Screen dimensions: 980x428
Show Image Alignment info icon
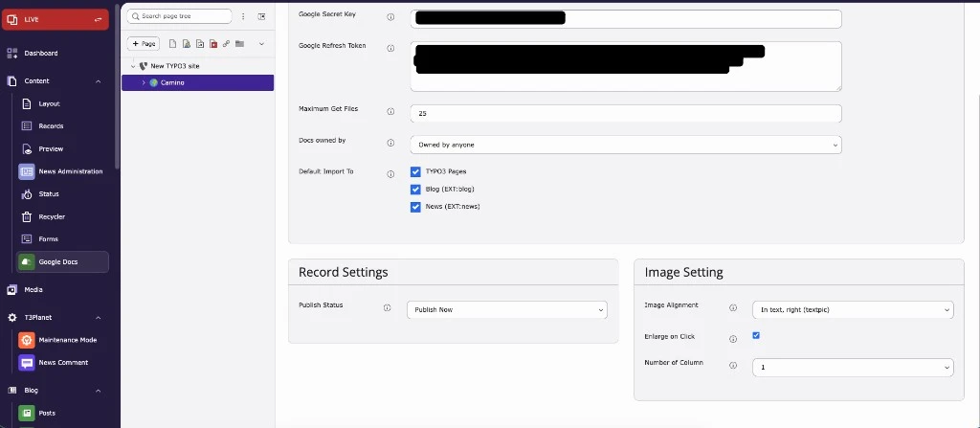click(x=733, y=308)
